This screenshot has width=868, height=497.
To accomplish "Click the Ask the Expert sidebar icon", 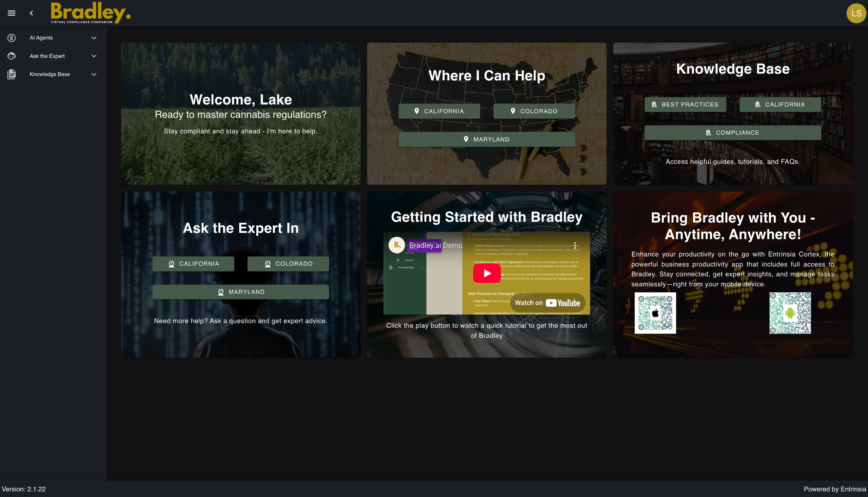I will click(x=12, y=56).
